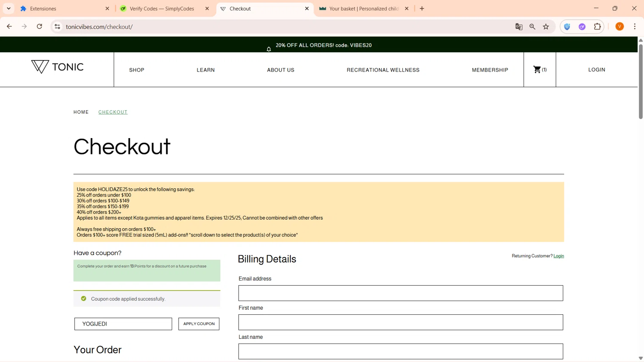The image size is (644, 362).
Task: Click the scrollbar down arrow
Action: pos(641,358)
